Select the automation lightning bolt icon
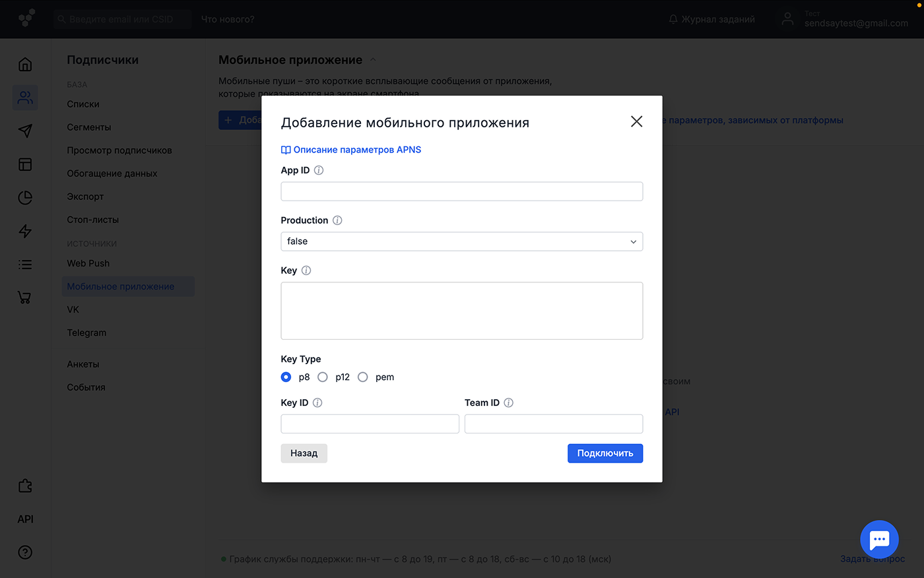 click(x=24, y=231)
